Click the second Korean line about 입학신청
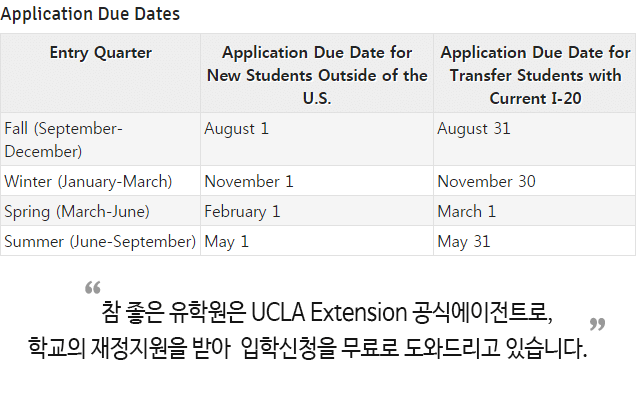Image resolution: width=636 pixels, height=397 pixels. pyautogui.click(x=307, y=348)
